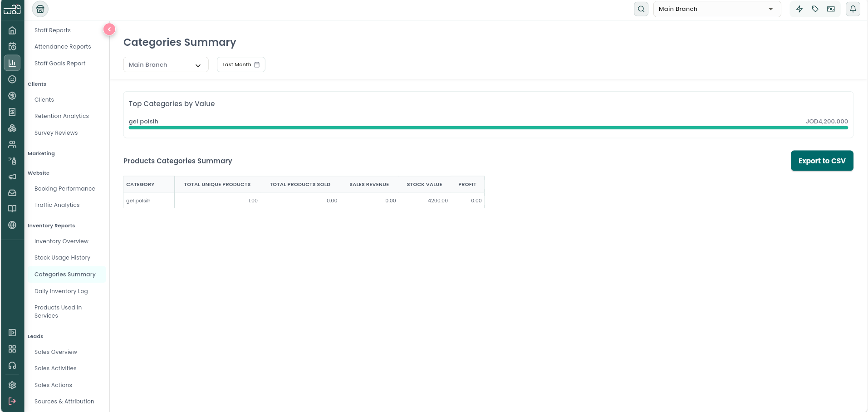
Task: Open Products Used in Services
Action: [58, 312]
